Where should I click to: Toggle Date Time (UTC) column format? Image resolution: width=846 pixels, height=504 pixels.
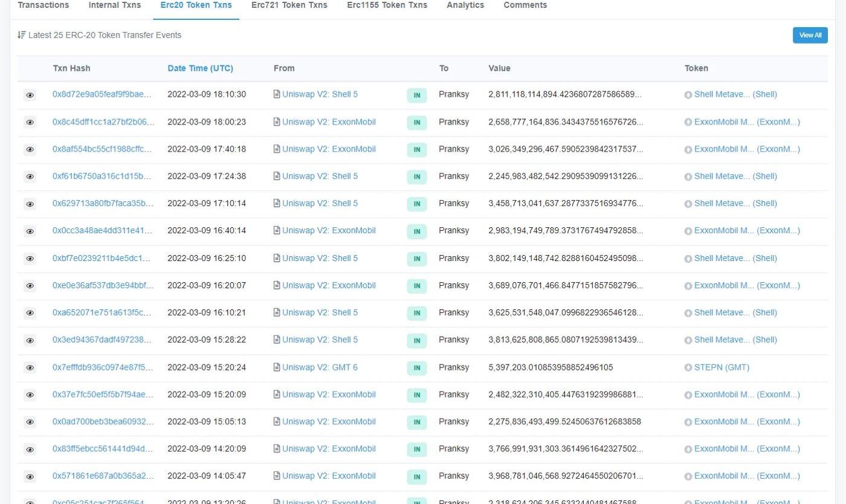[x=200, y=68]
